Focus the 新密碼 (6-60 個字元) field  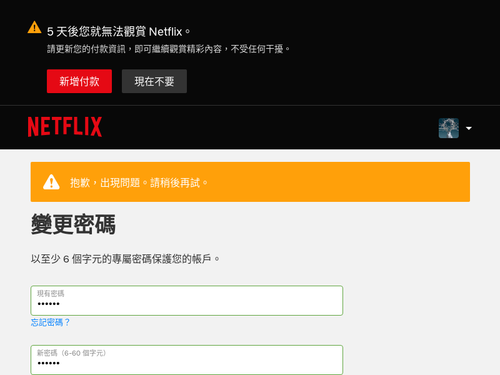point(187,360)
